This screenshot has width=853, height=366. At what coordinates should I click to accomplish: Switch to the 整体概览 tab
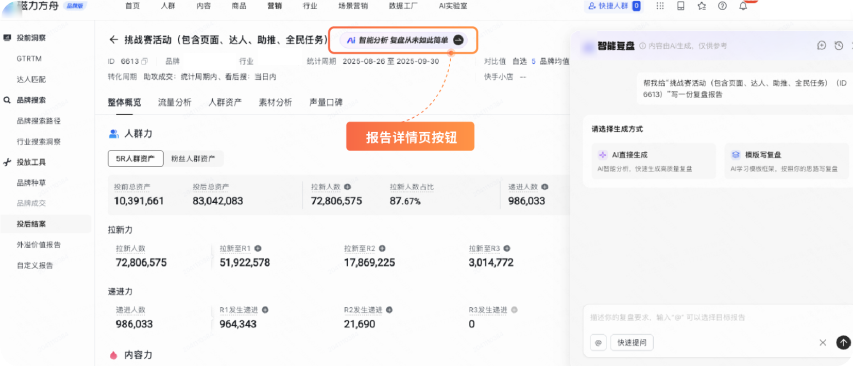click(125, 102)
